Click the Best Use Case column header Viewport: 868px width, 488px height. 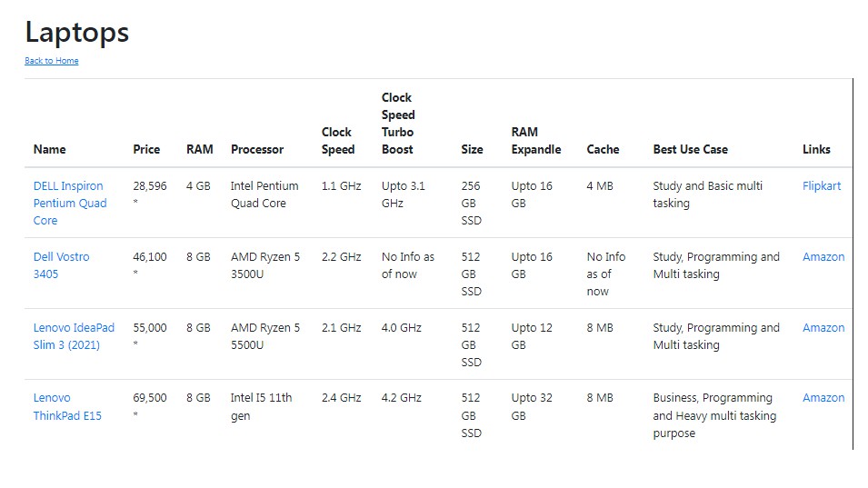point(690,149)
